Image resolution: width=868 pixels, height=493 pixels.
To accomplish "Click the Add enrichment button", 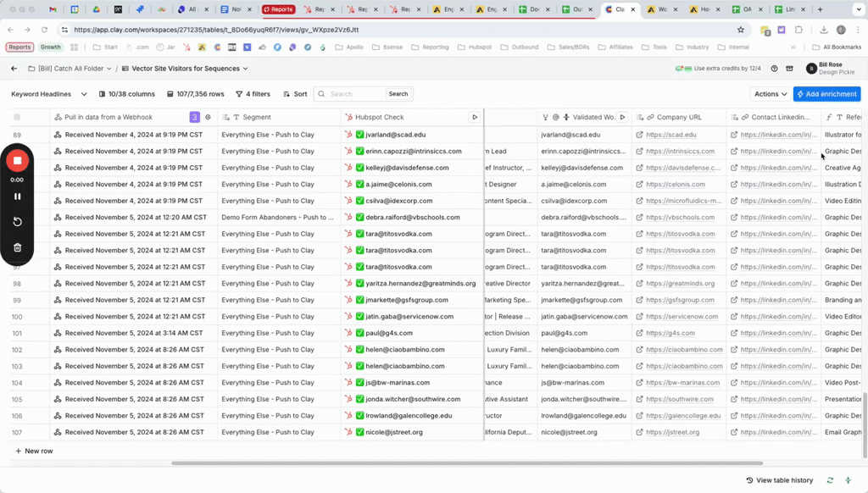I will coord(826,94).
